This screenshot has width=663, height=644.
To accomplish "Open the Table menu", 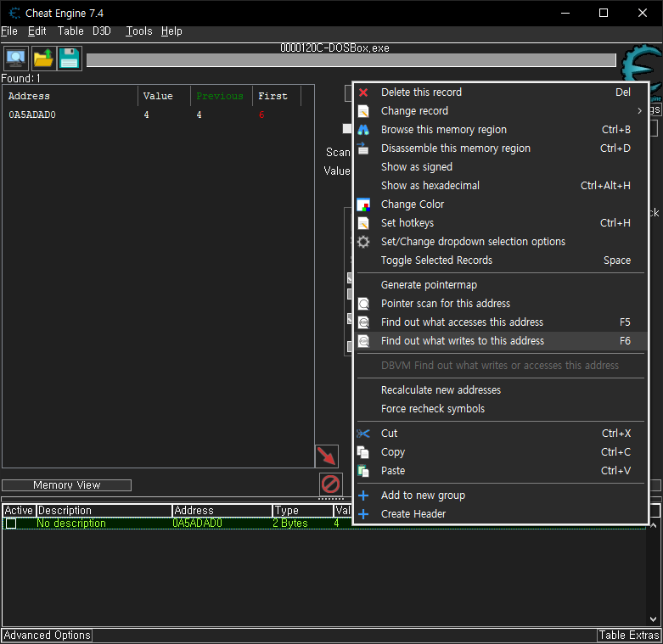I will click(70, 31).
